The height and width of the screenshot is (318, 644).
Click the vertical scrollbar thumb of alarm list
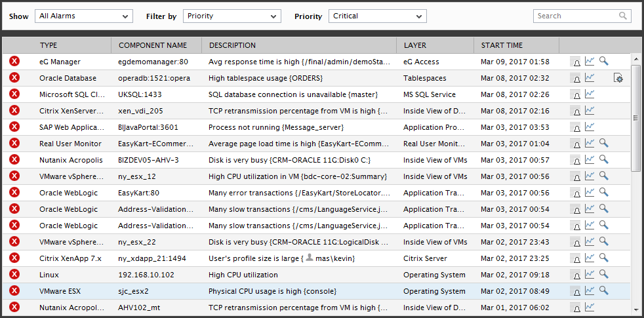point(635,118)
